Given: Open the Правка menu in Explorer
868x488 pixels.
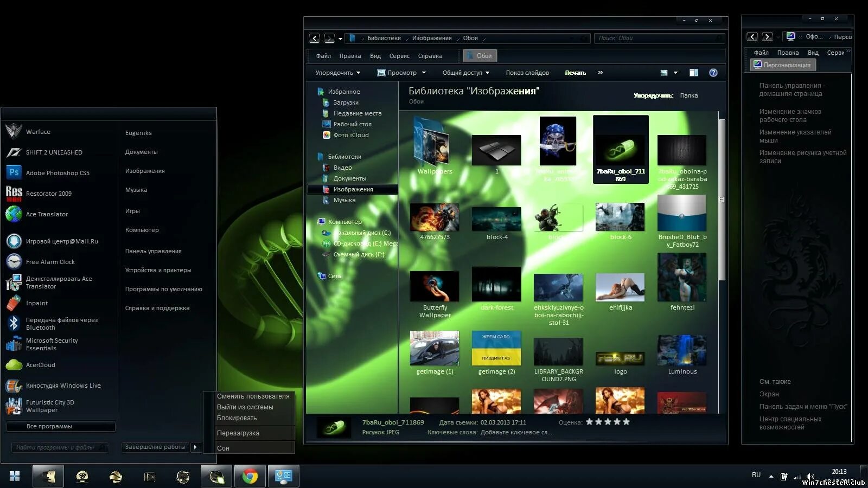Looking at the screenshot, I should click(x=350, y=56).
